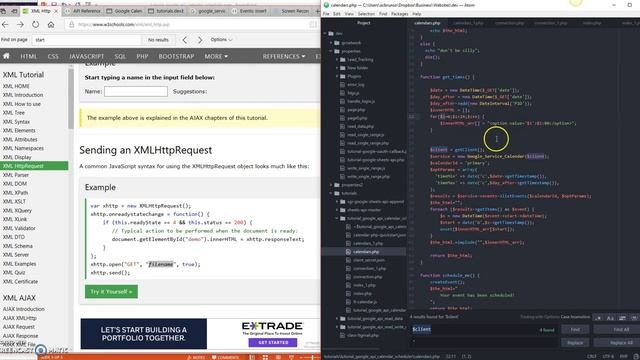Open PHP in w3schools top navigation
Screen dimensions: 640x360
click(x=142, y=56)
